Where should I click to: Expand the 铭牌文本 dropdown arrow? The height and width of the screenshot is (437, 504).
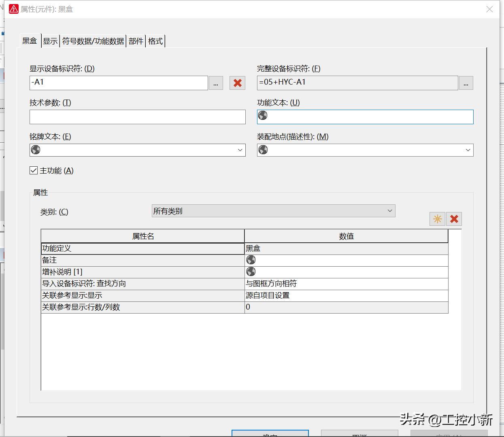click(x=240, y=150)
